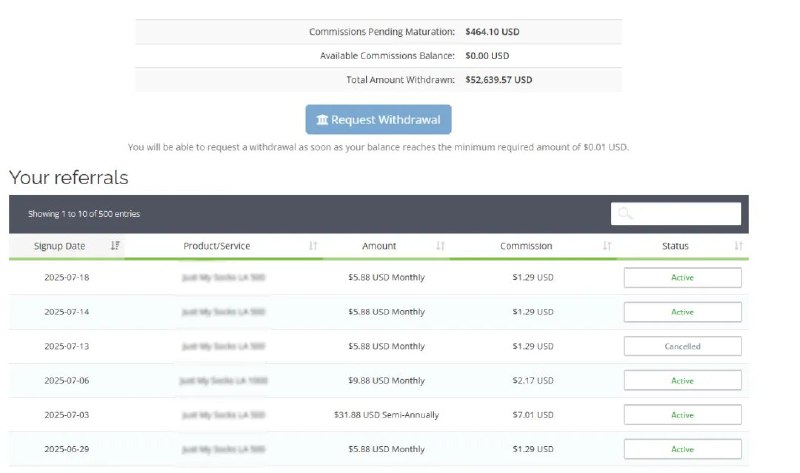Focus the referrals table search field
This screenshot has height=473, width=800.
coord(685,214)
